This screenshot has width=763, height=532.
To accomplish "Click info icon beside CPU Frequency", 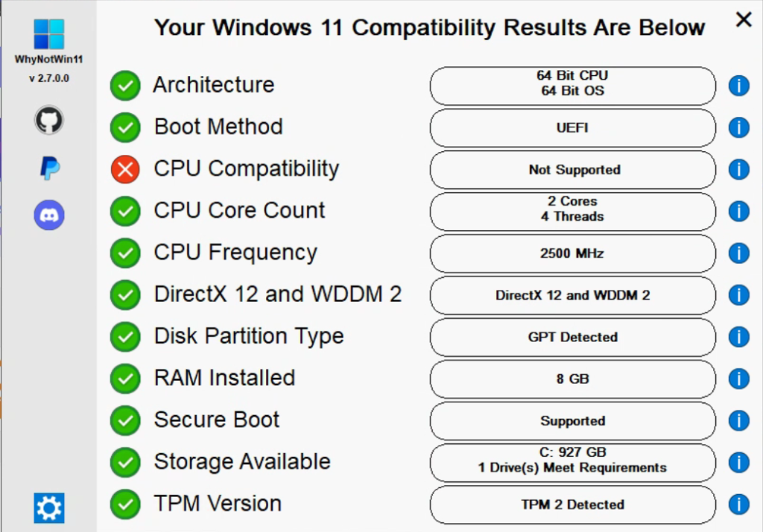I will pyautogui.click(x=738, y=253).
